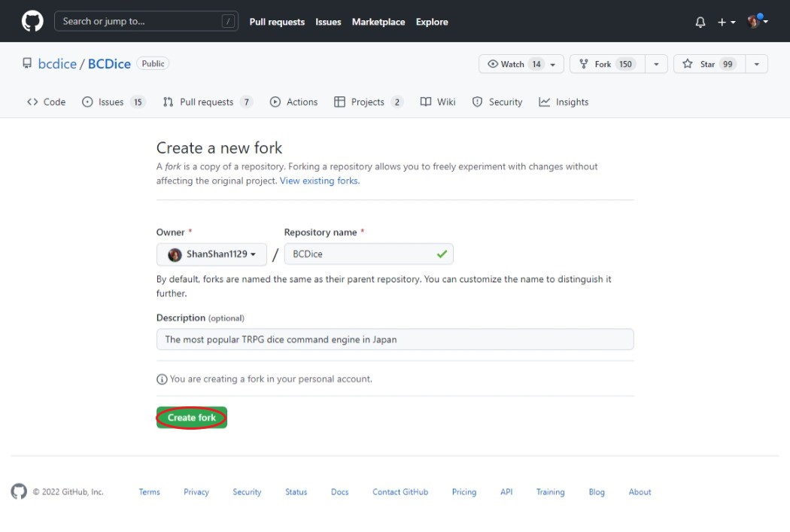Screen dimensions: 790x532
Task: Click the © 2022 GitHub, Inc. text
Action: (x=68, y=491)
